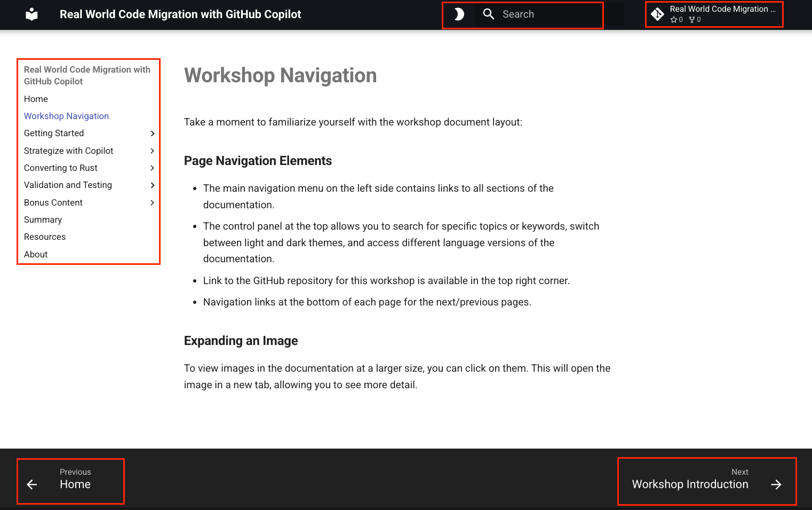Viewport: 812px width, 510px height.
Task: Expand the Getting Started section
Action: (x=152, y=134)
